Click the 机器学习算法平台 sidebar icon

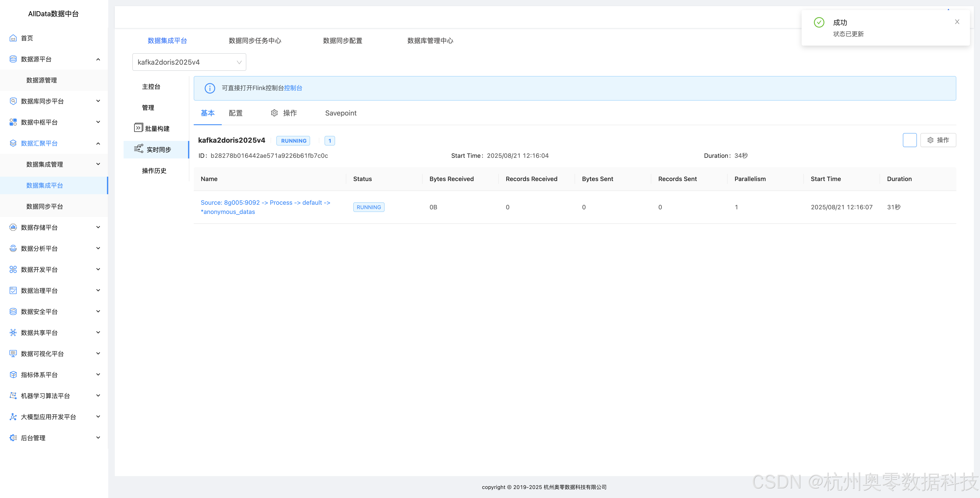(x=13, y=396)
